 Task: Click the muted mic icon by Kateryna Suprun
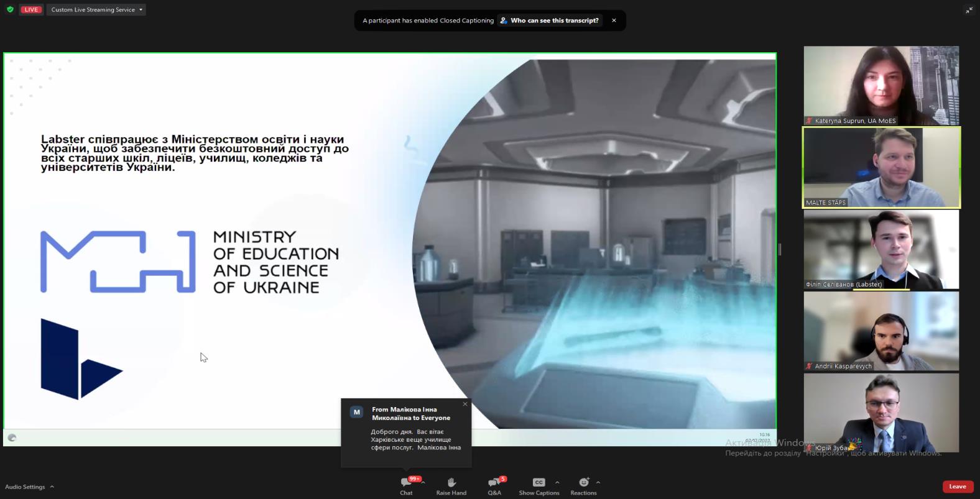pos(809,121)
